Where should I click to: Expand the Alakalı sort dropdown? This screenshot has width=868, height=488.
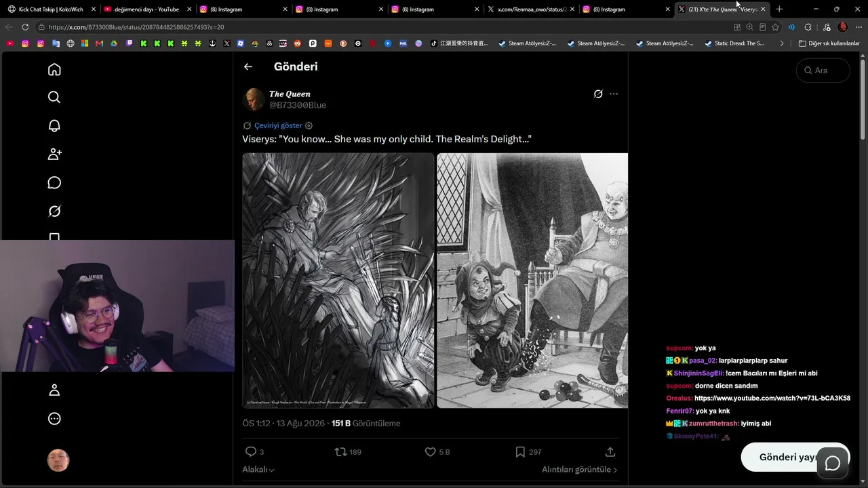click(258, 470)
